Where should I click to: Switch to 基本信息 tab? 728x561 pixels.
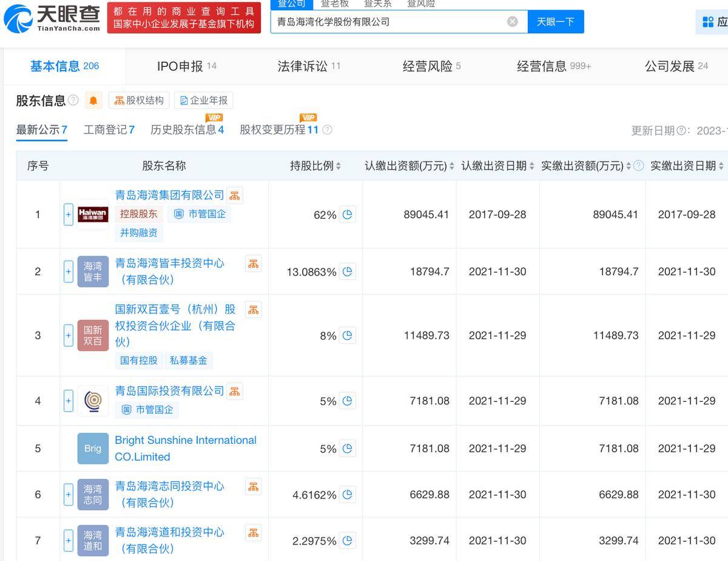click(64, 66)
